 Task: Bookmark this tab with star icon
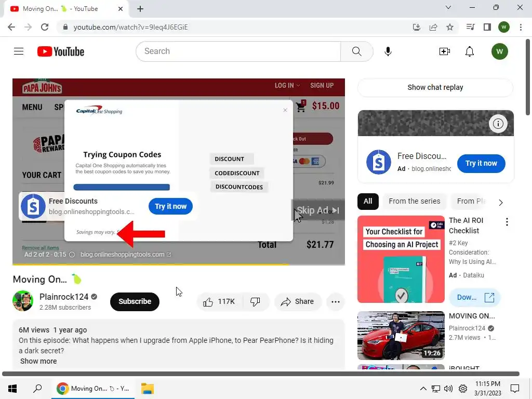[x=450, y=27]
